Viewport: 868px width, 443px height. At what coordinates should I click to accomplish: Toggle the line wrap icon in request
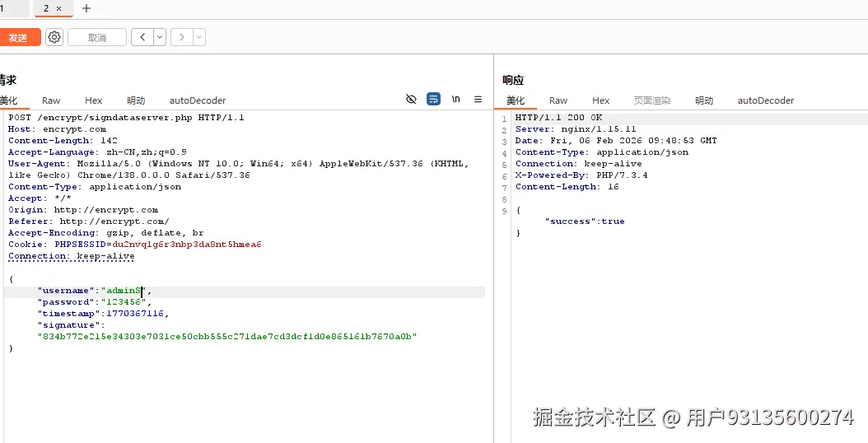click(x=433, y=99)
